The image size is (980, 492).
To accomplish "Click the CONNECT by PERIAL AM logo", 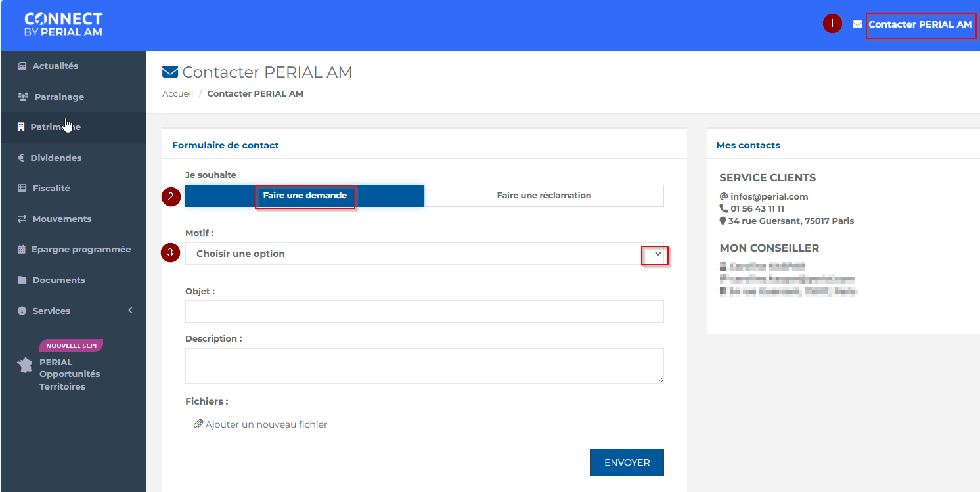I will (63, 24).
